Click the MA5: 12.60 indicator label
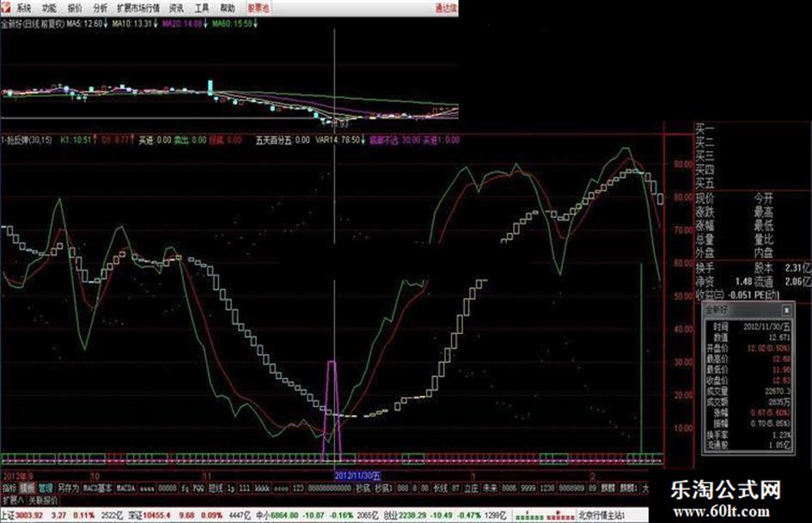 tap(87, 23)
